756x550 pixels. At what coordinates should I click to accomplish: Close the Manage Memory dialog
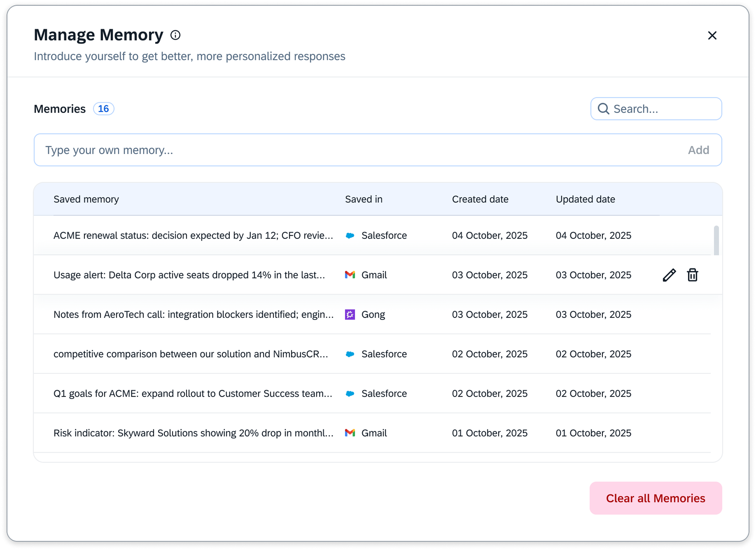pos(712,35)
